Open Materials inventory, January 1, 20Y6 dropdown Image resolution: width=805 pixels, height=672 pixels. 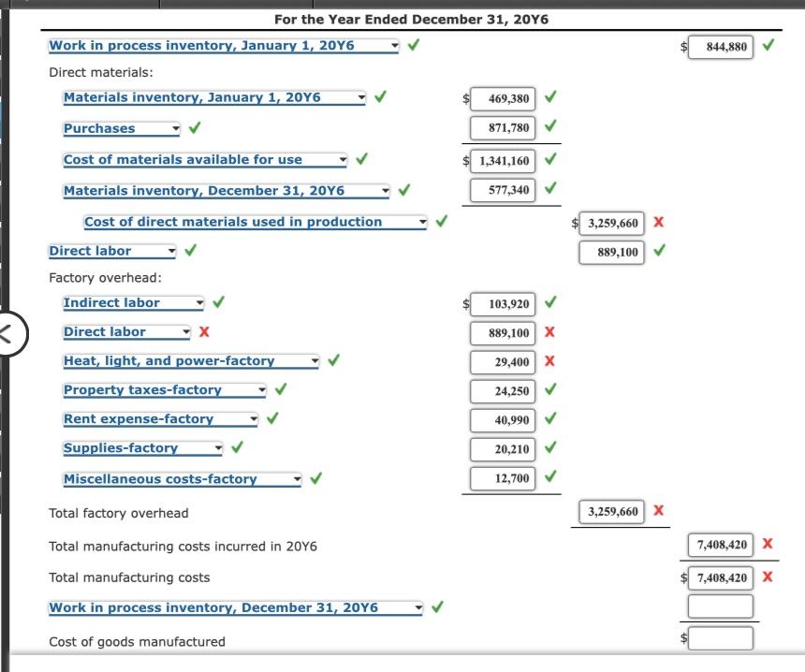(214, 97)
